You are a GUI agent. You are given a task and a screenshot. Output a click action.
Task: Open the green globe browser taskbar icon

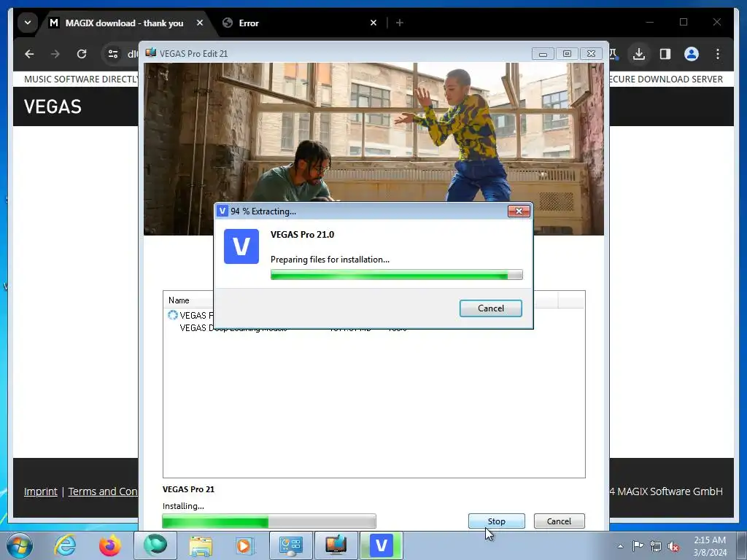pyautogui.click(x=155, y=545)
